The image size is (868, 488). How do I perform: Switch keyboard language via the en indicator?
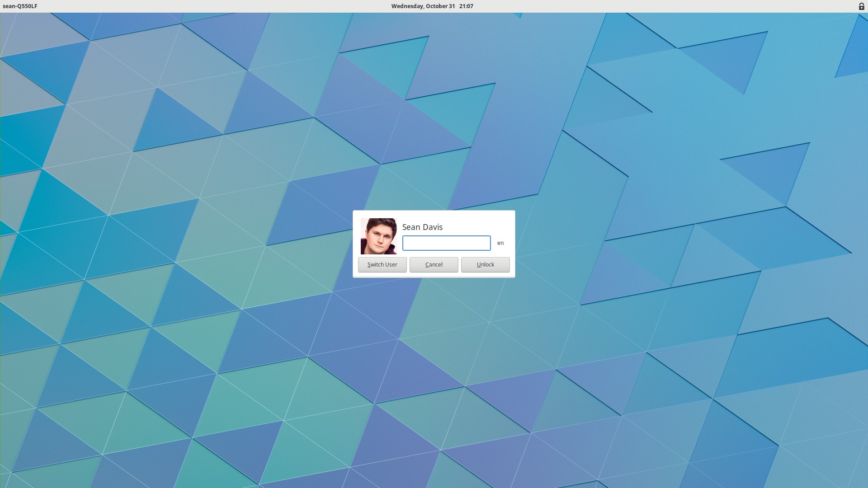tap(500, 243)
